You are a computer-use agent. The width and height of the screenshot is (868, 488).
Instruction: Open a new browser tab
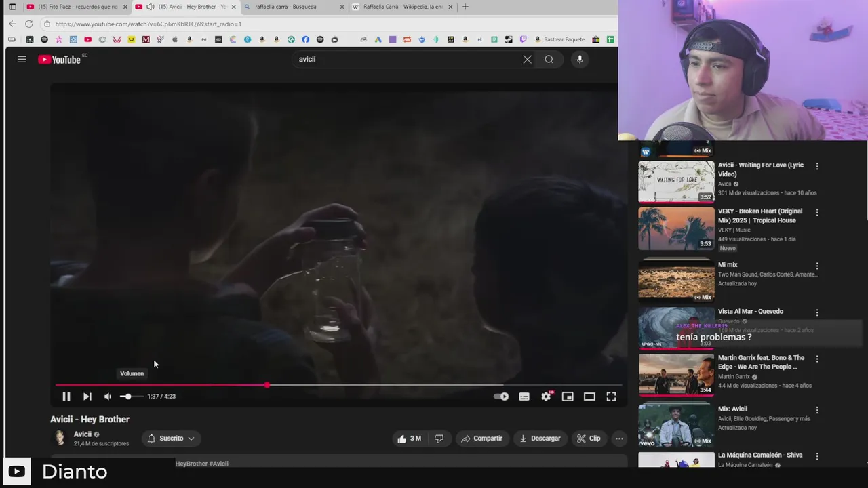pyautogui.click(x=465, y=7)
